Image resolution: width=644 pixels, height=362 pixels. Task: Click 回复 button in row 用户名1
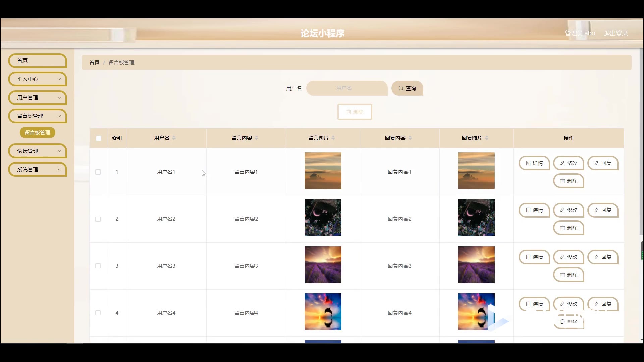[603, 163]
